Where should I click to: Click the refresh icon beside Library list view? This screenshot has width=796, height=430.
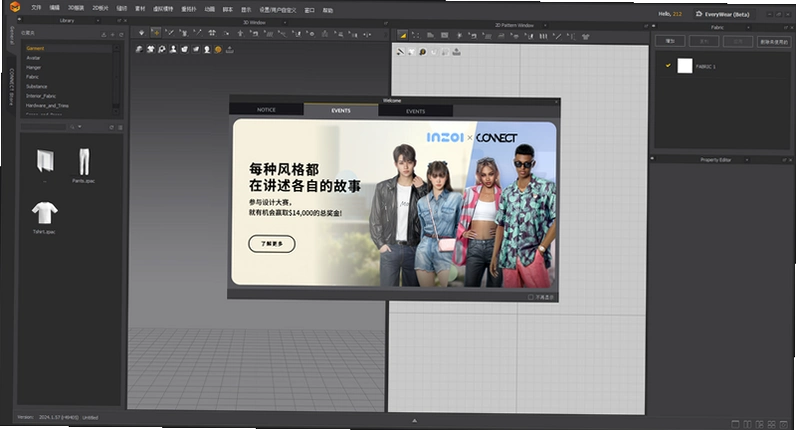coord(111,127)
